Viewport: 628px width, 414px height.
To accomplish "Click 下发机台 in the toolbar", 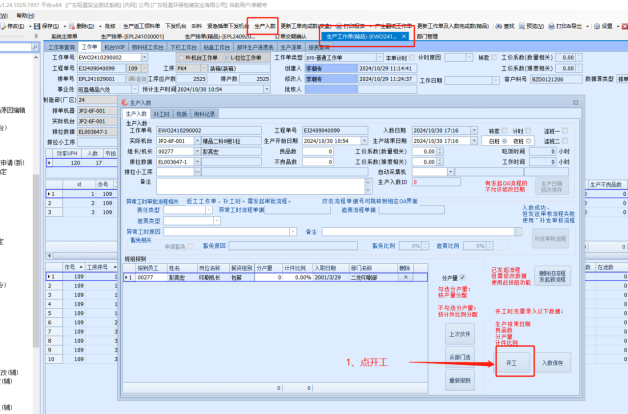I will [175, 26].
